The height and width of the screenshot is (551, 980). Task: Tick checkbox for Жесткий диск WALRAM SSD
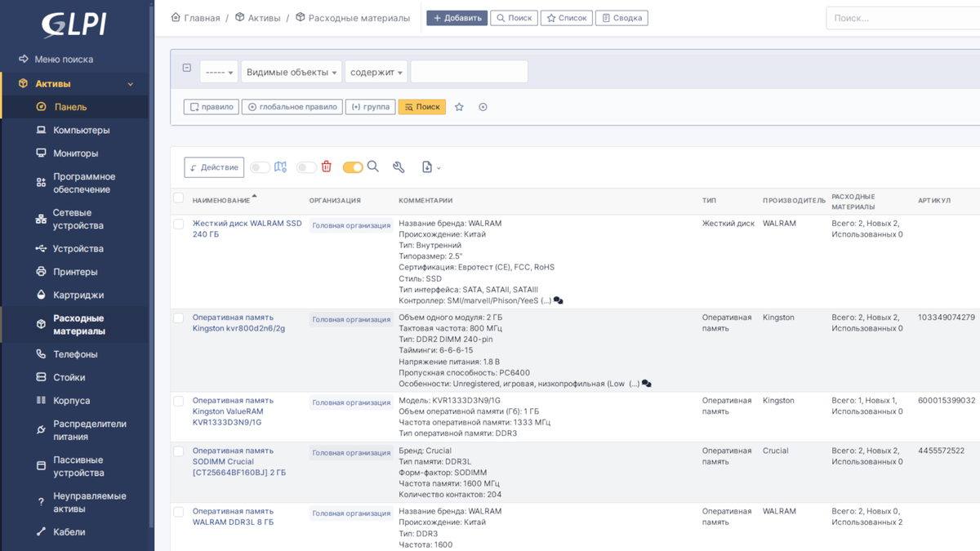pyautogui.click(x=178, y=224)
